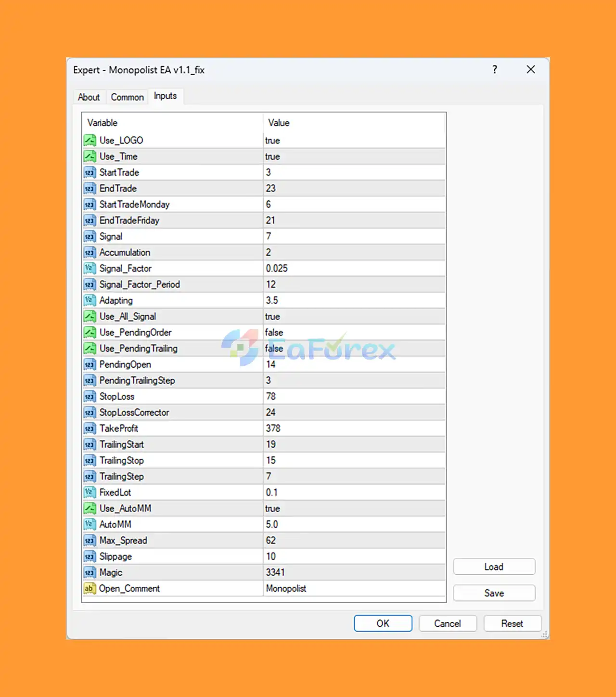Select the Magic value 3341
The width and height of the screenshot is (616, 697).
275,572
